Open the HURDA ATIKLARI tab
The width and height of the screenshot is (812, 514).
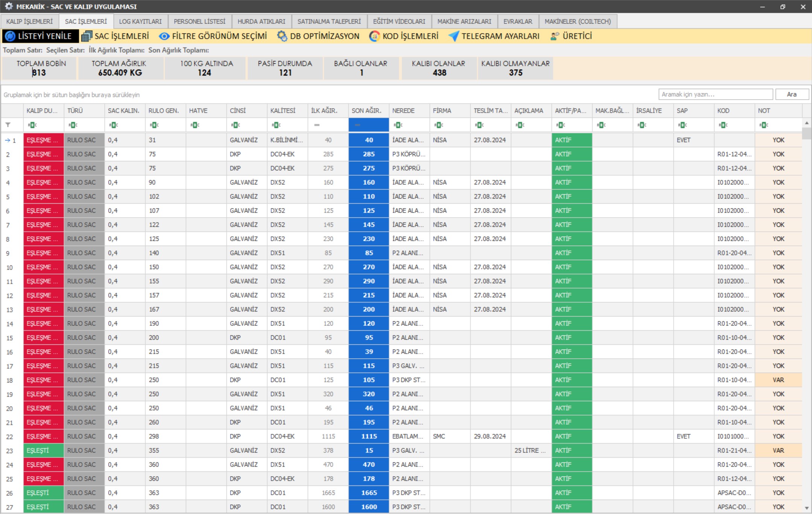(x=261, y=21)
